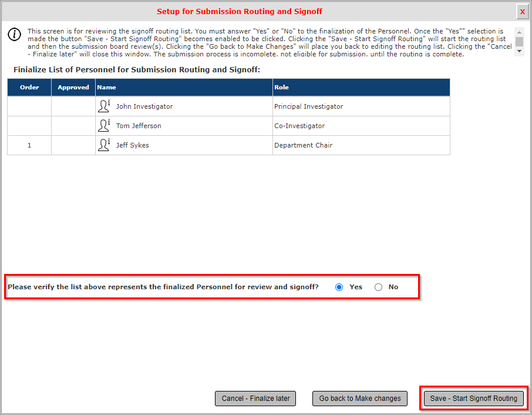Image resolution: width=532 pixels, height=415 pixels.
Task: Click Cancel - Finalize later button
Action: [255, 399]
